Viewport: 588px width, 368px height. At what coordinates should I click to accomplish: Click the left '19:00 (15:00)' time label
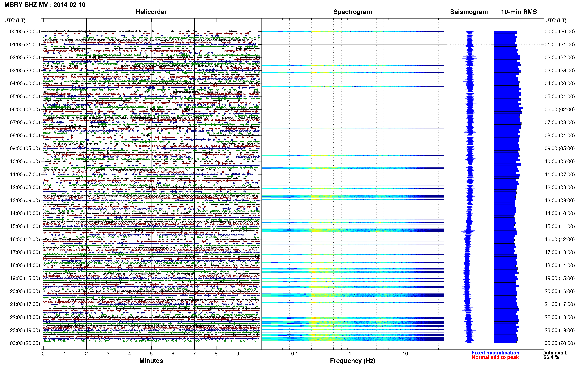click(x=25, y=278)
